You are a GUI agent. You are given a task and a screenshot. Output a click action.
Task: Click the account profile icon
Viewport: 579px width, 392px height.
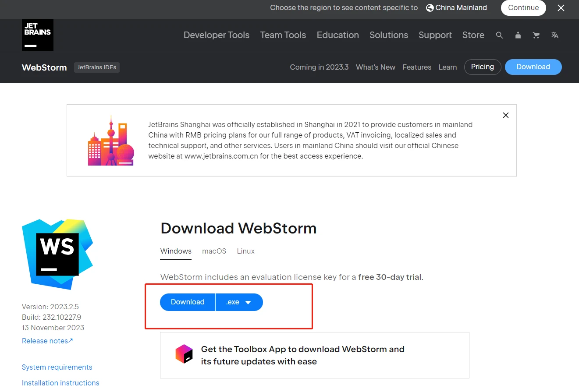point(518,35)
